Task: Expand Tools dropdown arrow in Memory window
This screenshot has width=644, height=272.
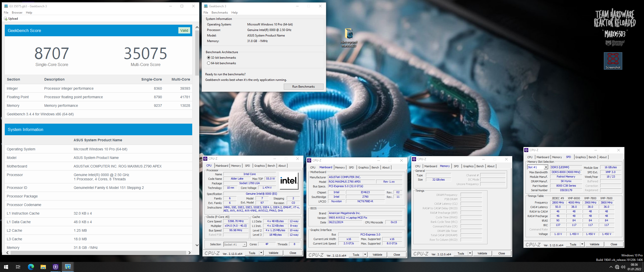Action: click(470, 253)
